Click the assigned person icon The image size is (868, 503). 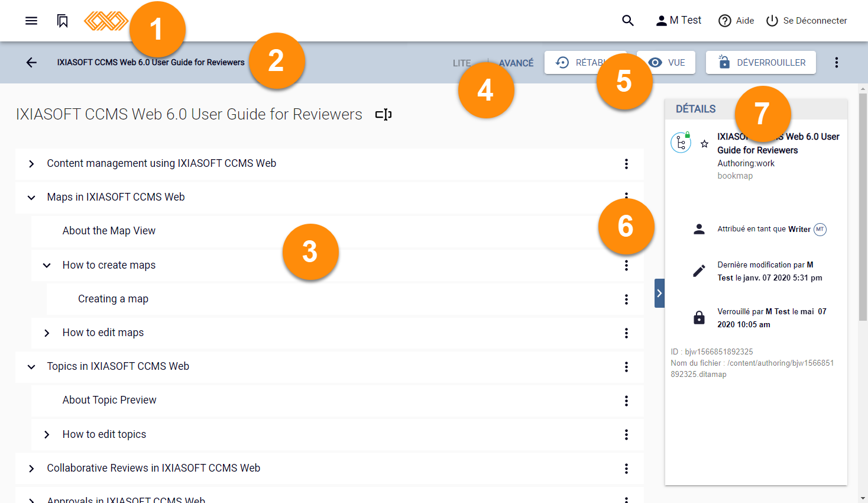[699, 229]
